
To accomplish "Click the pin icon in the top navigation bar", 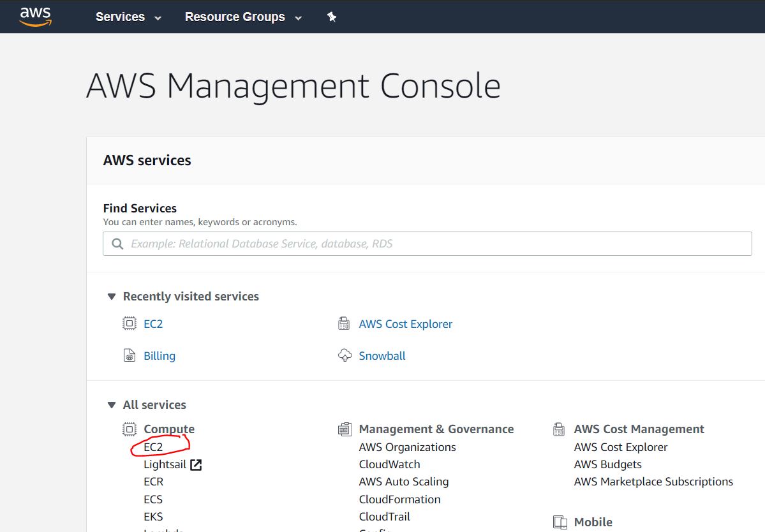I will click(x=332, y=17).
